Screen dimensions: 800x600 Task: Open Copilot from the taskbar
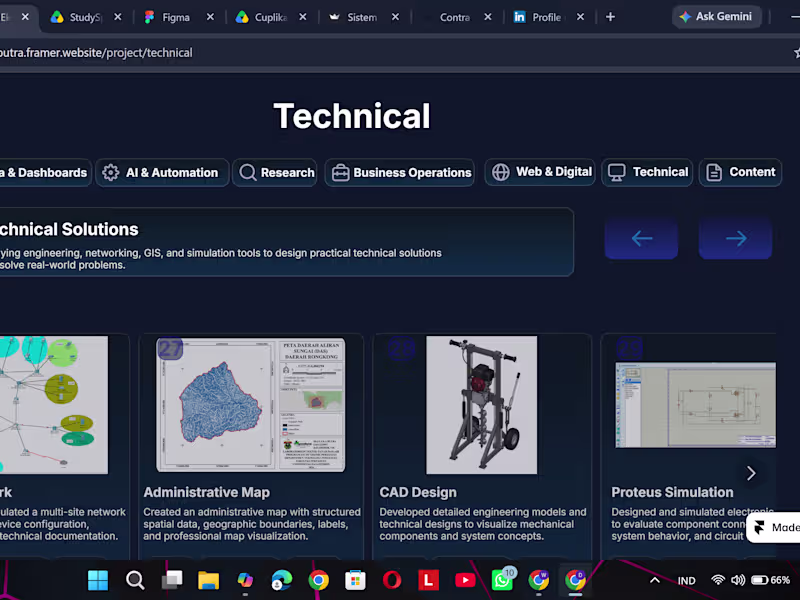pyautogui.click(x=245, y=580)
